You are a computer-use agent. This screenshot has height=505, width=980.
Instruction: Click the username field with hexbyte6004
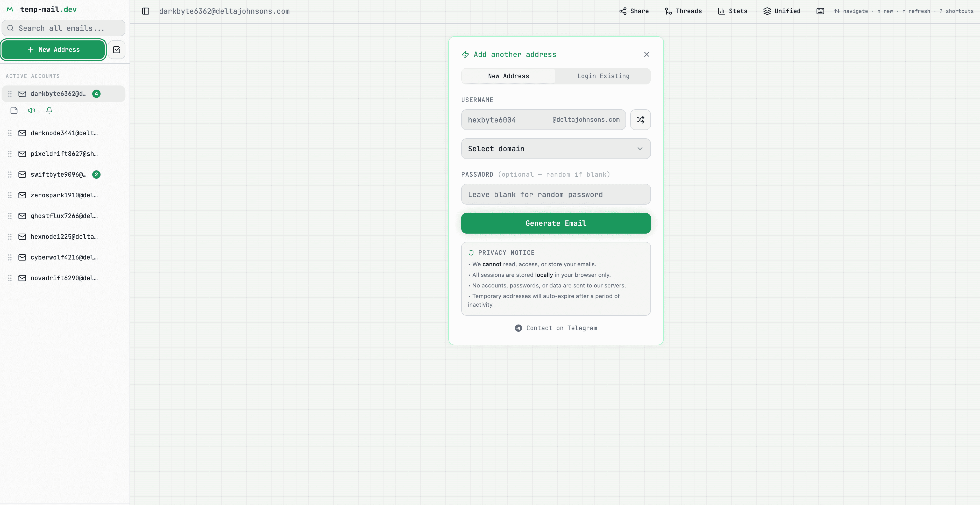[x=543, y=120]
